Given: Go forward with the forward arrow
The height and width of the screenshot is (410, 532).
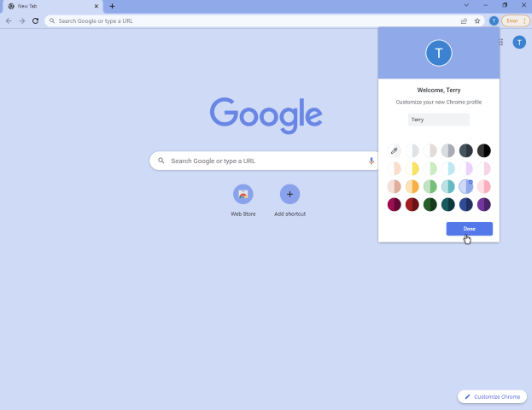Looking at the screenshot, I should pyautogui.click(x=22, y=21).
